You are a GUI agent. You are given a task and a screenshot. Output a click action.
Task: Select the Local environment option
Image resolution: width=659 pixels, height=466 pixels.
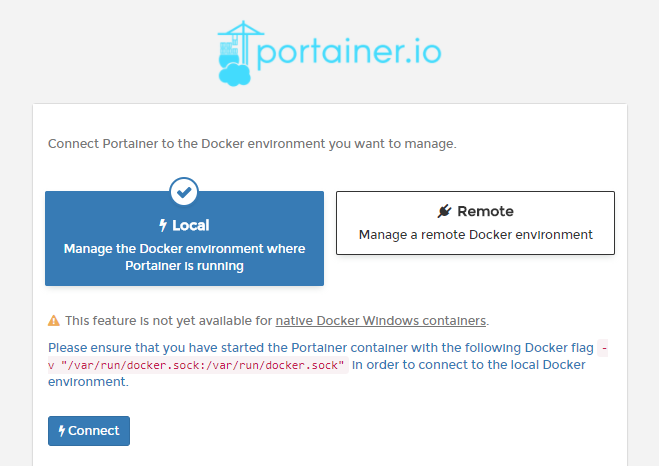tap(185, 238)
